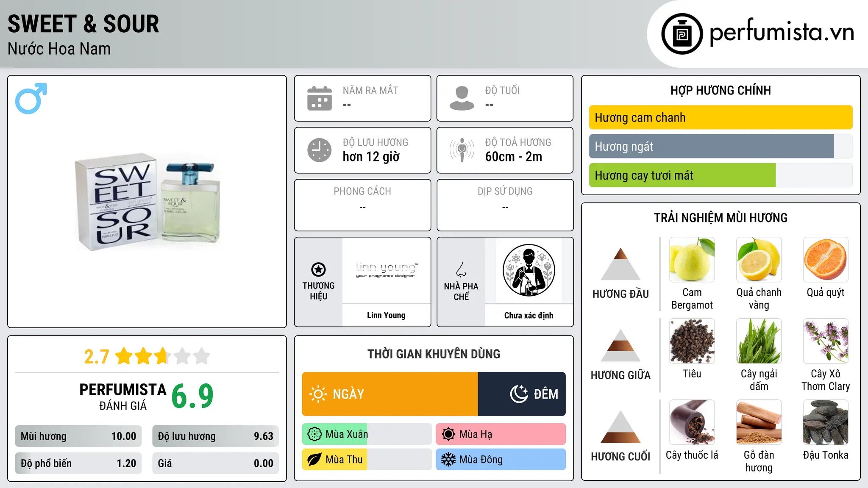Select the Quả quýt note image
868x488 pixels.
(x=826, y=260)
